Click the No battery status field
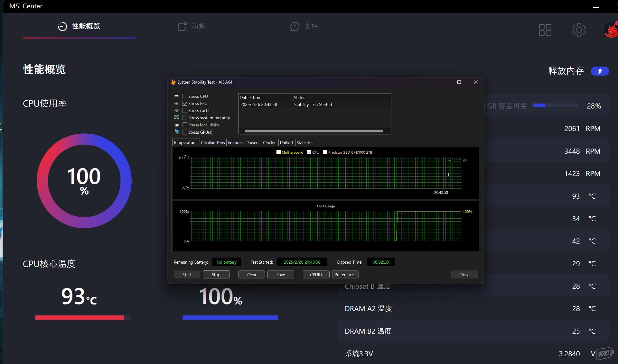Viewport: 618px width, 364px height. tap(226, 262)
